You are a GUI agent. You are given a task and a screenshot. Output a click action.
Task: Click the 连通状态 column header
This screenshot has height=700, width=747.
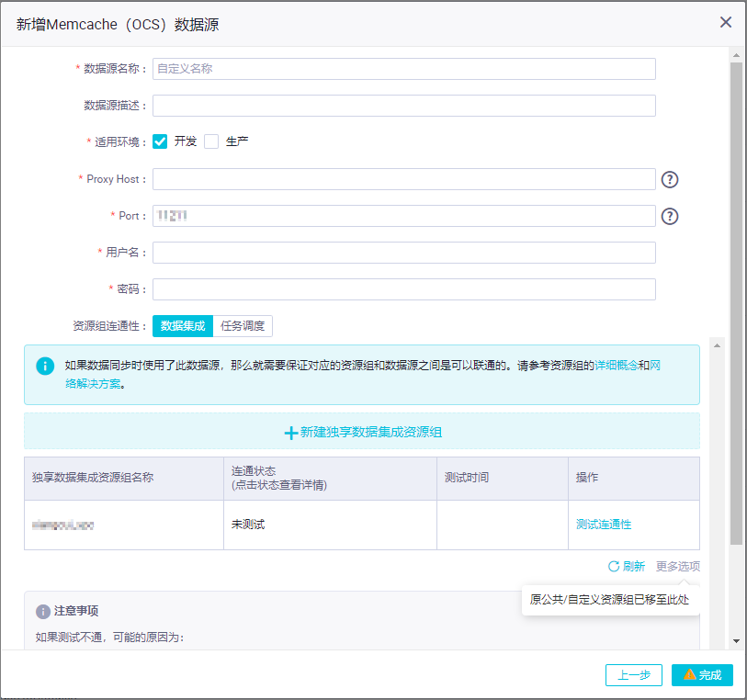point(330,478)
